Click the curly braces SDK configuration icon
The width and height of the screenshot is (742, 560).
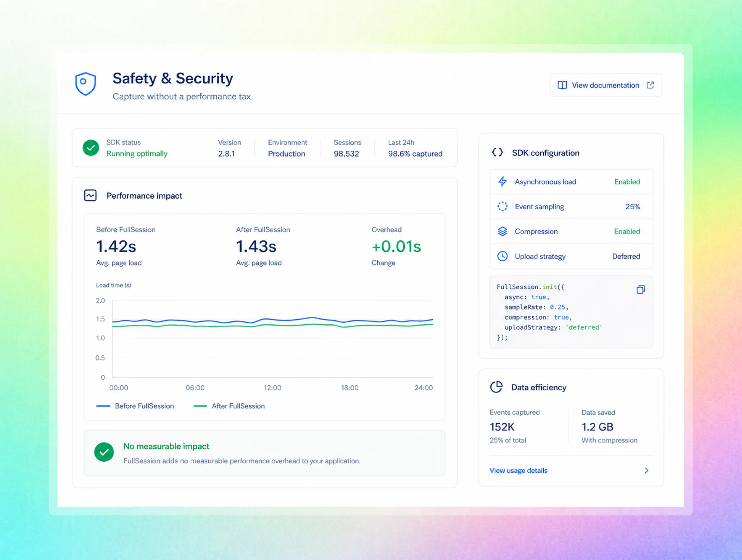pyautogui.click(x=497, y=152)
